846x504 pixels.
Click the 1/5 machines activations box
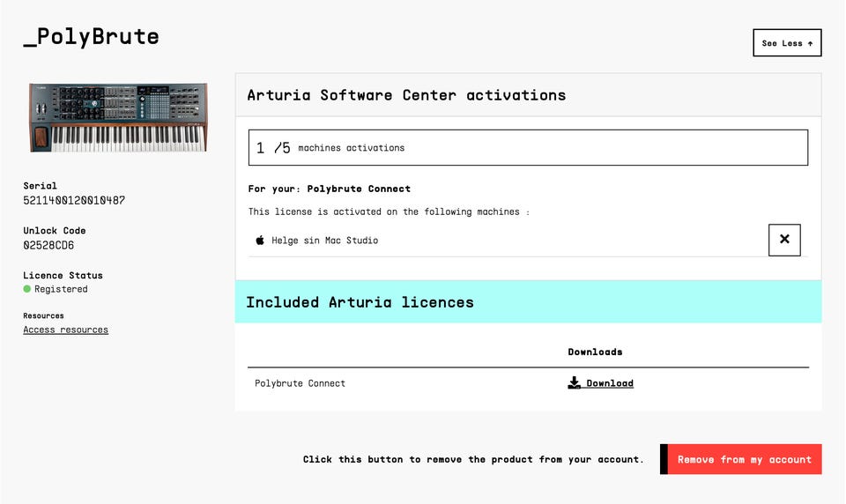click(528, 147)
